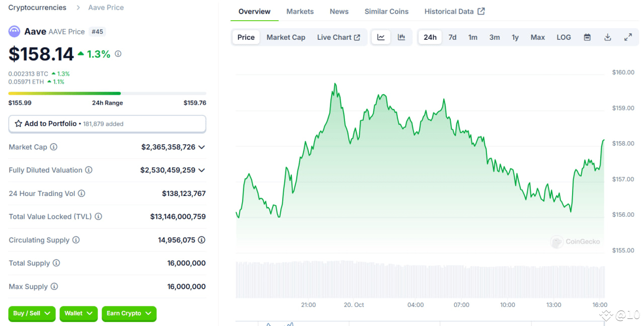Open the Live Chart external link
644x326 pixels.
pyautogui.click(x=338, y=37)
